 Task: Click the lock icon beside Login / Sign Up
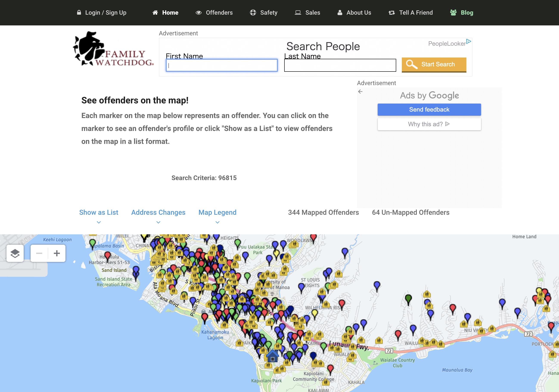tap(79, 12)
